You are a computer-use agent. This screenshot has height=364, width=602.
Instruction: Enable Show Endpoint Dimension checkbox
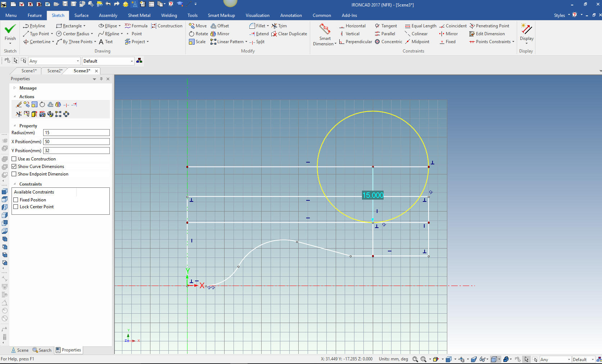[14, 174]
